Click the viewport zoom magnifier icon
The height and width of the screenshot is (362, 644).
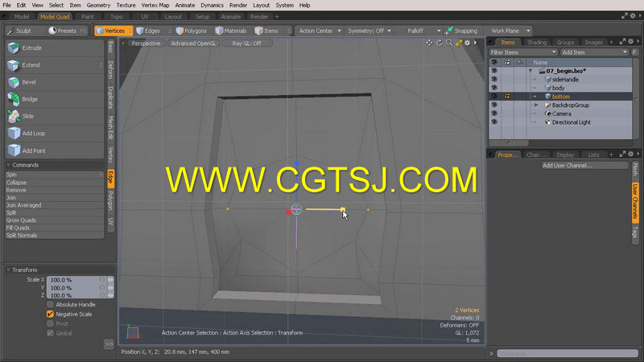[x=449, y=43]
